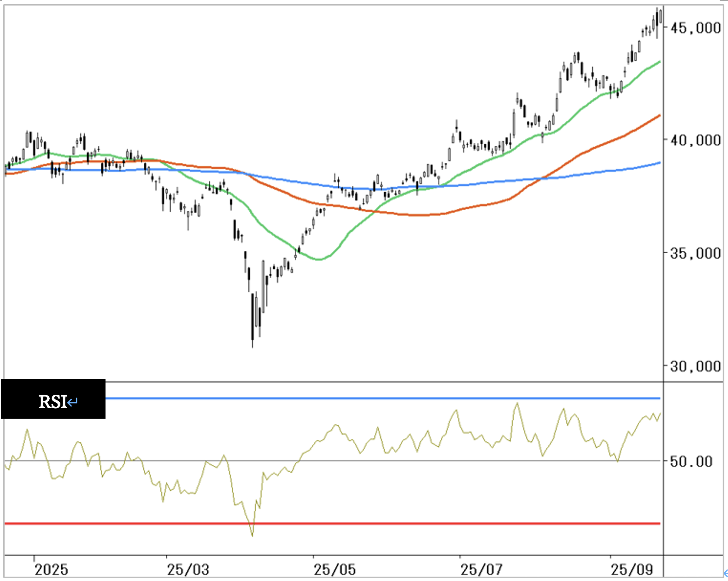Jump to the 25/05 date label
728x581 pixels.
335,569
